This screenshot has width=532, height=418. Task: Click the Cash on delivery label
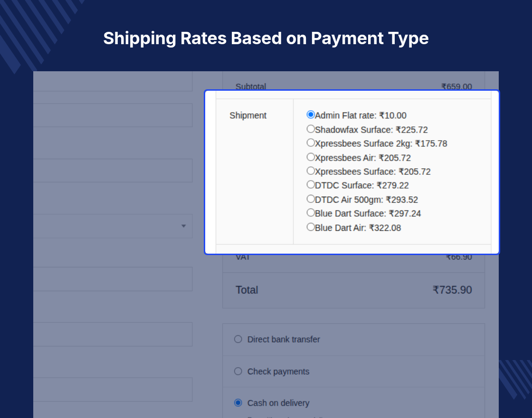point(278,403)
